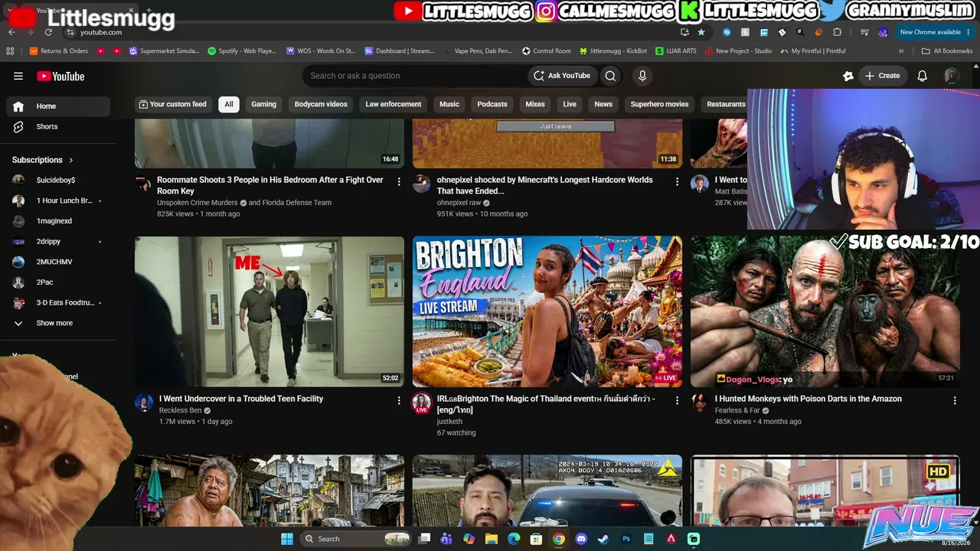
Task: Open Task View on the taskbar
Action: [424, 539]
